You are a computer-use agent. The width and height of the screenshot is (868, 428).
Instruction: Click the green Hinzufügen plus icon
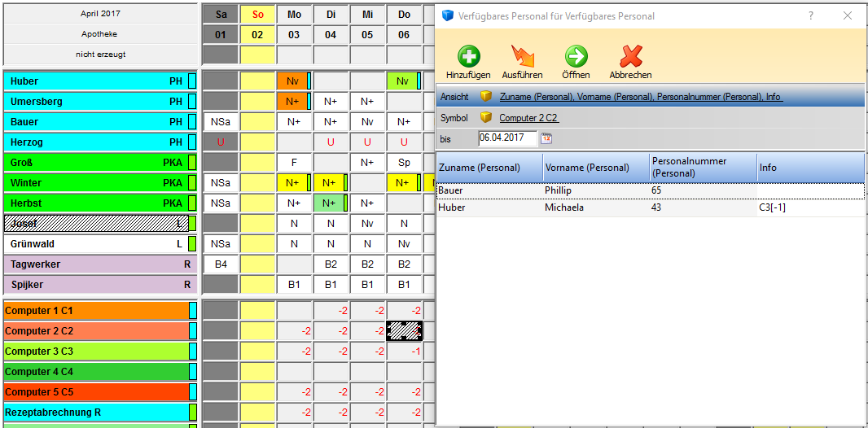pos(468,56)
